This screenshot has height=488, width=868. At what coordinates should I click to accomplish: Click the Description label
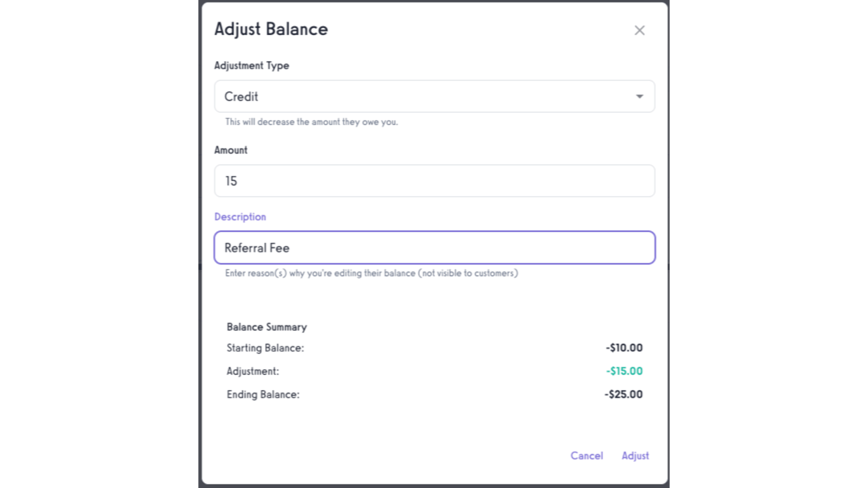coord(240,217)
